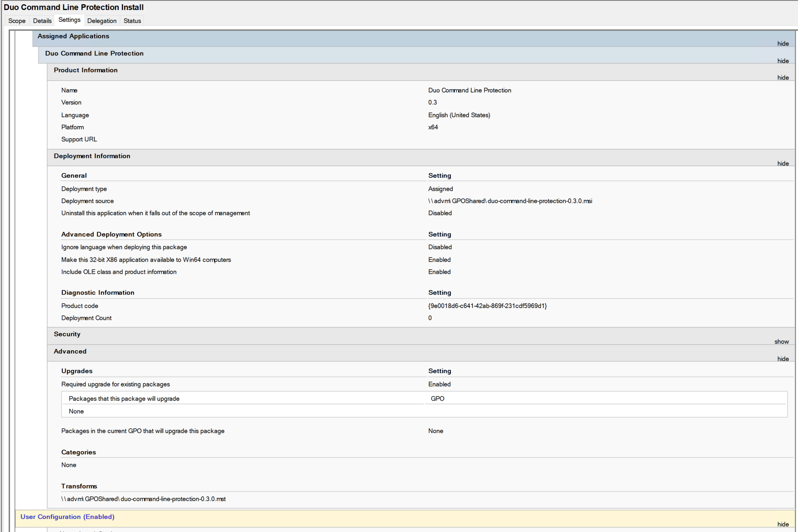Select the Status tab
This screenshot has height=532, width=798.
click(x=132, y=20)
